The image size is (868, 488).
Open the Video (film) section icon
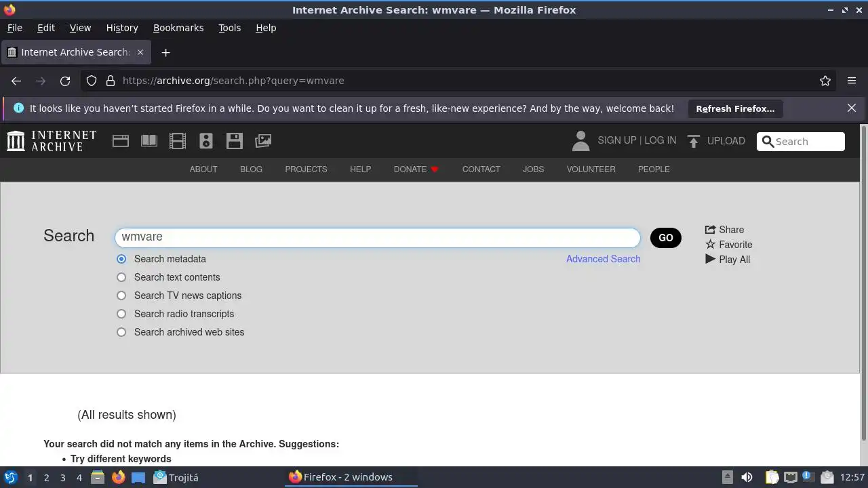click(x=178, y=141)
